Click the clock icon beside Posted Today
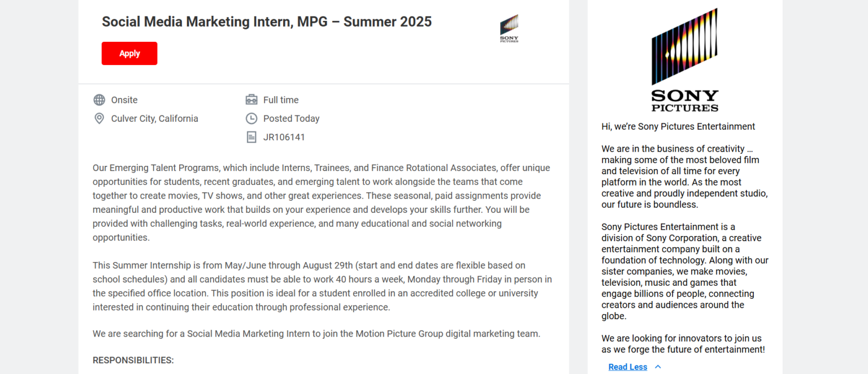868x374 pixels. coord(251,118)
